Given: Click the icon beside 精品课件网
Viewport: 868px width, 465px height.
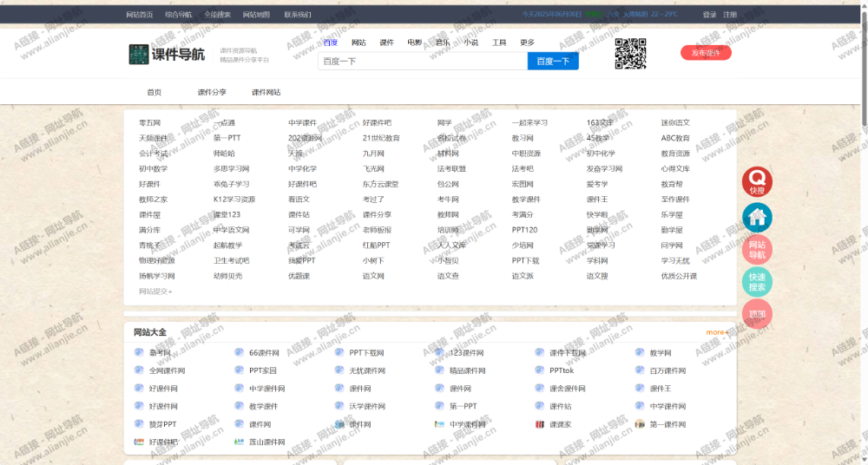Looking at the screenshot, I should (439, 370).
